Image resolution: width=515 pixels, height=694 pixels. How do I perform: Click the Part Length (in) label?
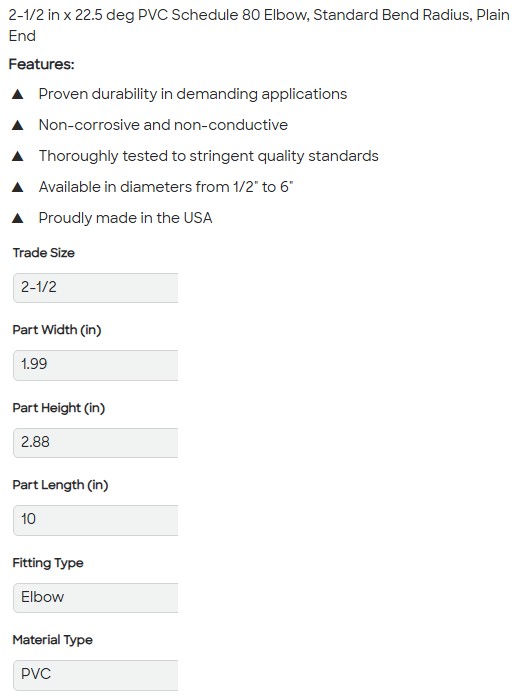(60, 486)
